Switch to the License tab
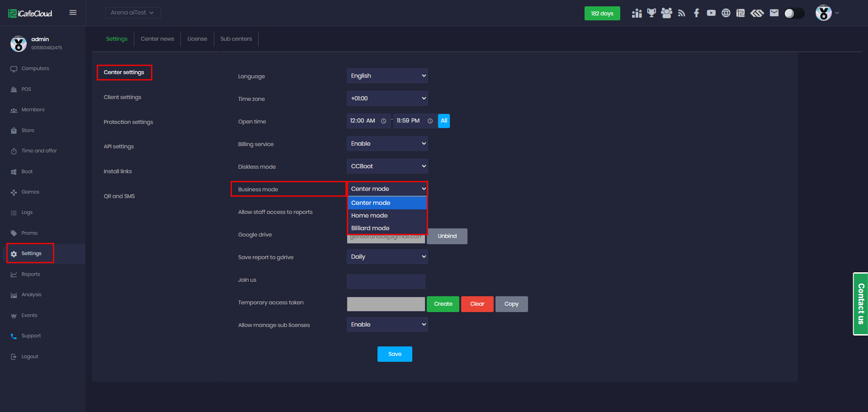This screenshot has height=412, width=868. pyautogui.click(x=197, y=39)
